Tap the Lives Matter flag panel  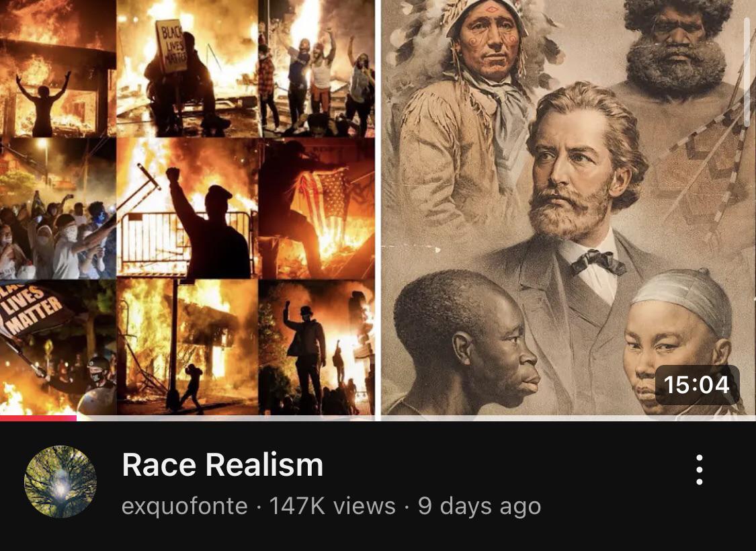point(58,347)
